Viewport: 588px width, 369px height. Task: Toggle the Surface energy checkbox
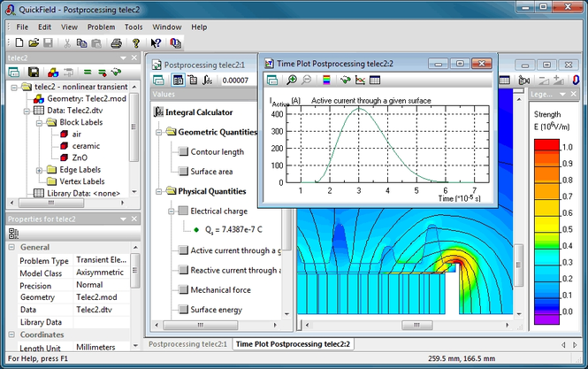coord(183,310)
